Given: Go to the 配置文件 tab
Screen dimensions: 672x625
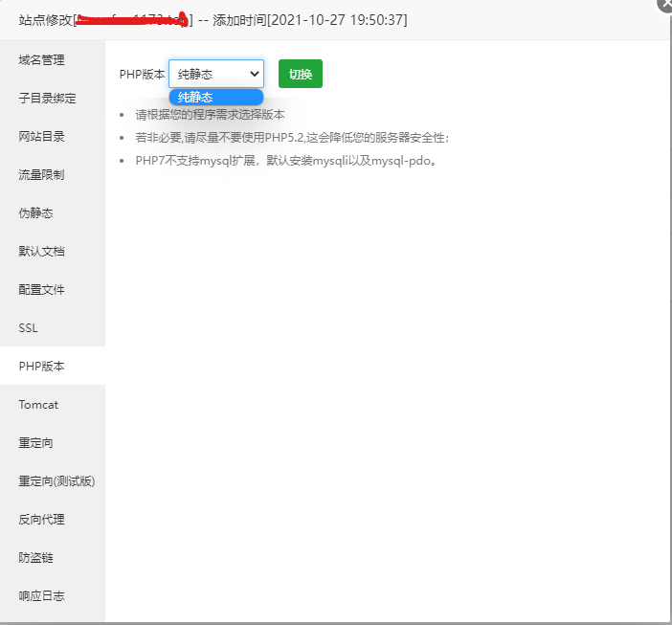Looking at the screenshot, I should tap(53, 290).
